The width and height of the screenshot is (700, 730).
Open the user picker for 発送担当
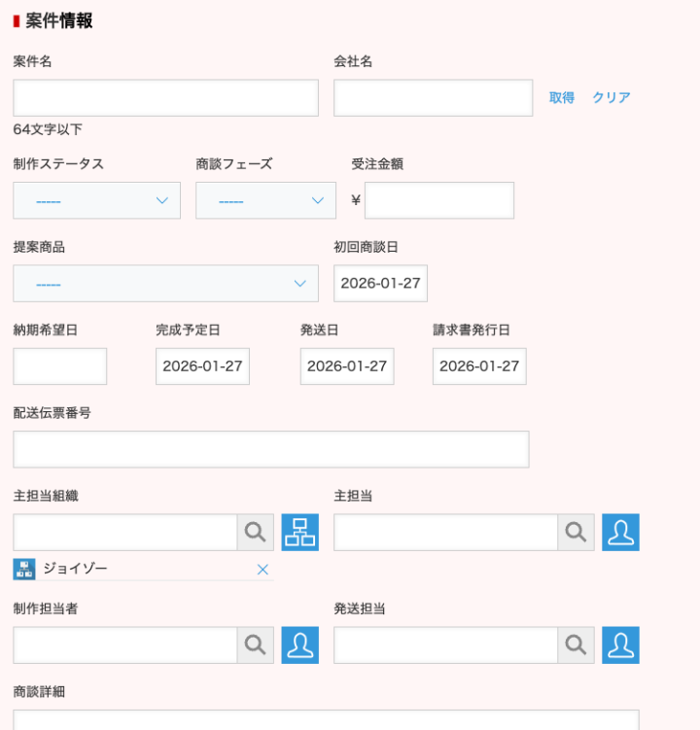(x=620, y=645)
